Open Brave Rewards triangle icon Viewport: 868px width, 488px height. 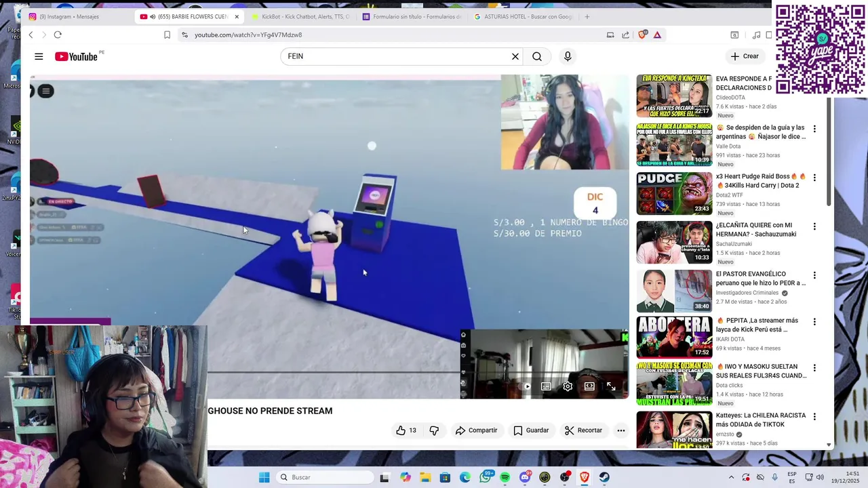657,35
